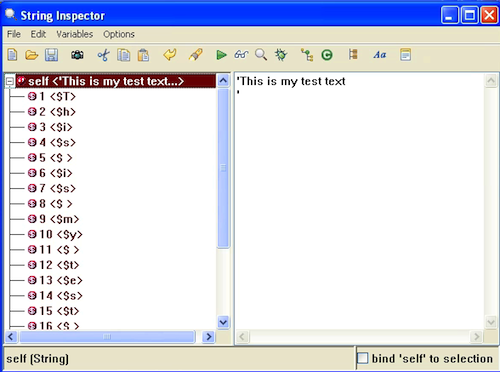Click the New file toolbar icon
The height and width of the screenshot is (372, 500).
[x=13, y=55]
